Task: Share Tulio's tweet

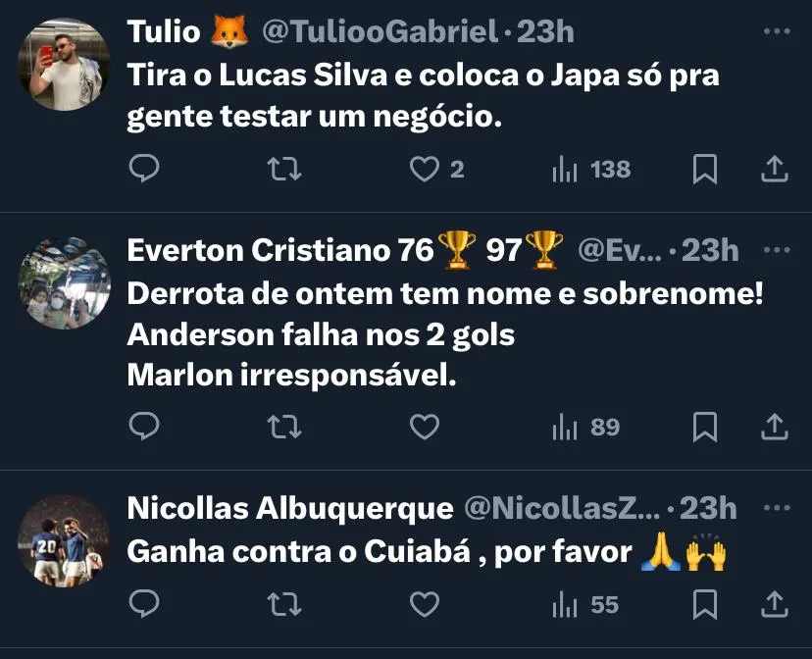Action: (x=774, y=169)
